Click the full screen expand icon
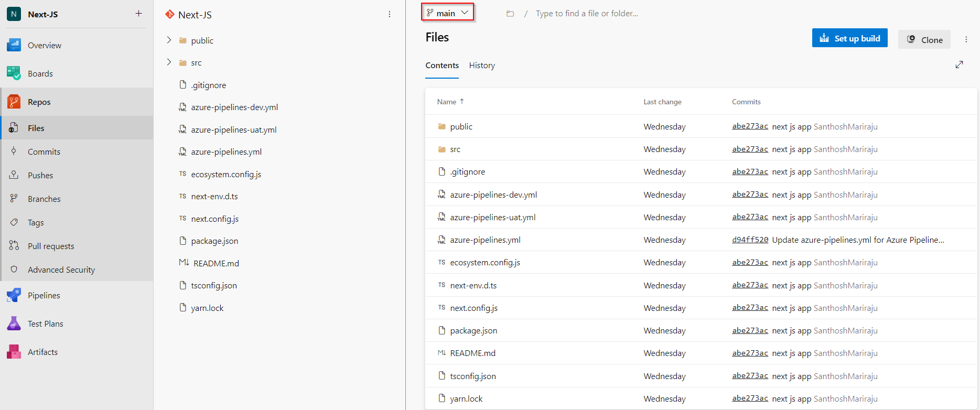980x410 pixels. (959, 64)
